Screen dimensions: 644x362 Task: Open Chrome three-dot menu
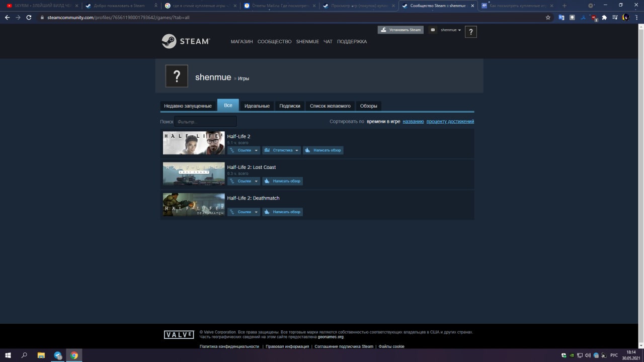(637, 17)
